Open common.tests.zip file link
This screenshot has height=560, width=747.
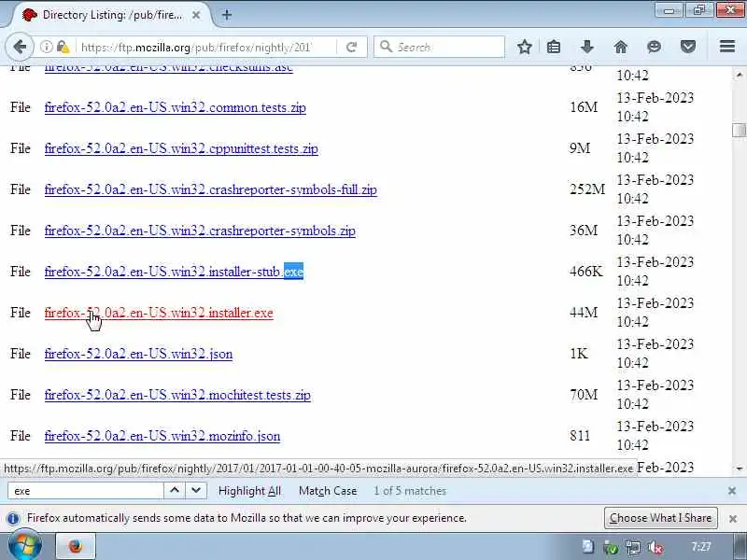(x=175, y=107)
